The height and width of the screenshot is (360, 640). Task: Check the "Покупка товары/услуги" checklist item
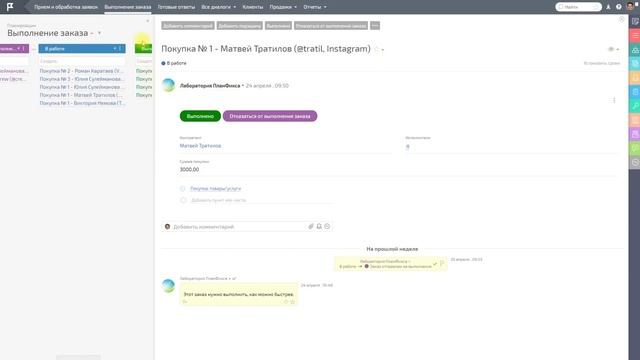point(182,189)
